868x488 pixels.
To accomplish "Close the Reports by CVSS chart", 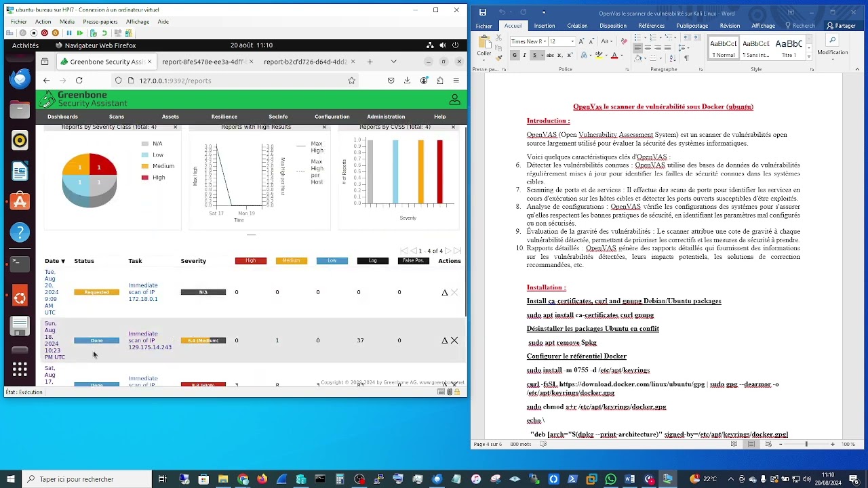I will [453, 127].
